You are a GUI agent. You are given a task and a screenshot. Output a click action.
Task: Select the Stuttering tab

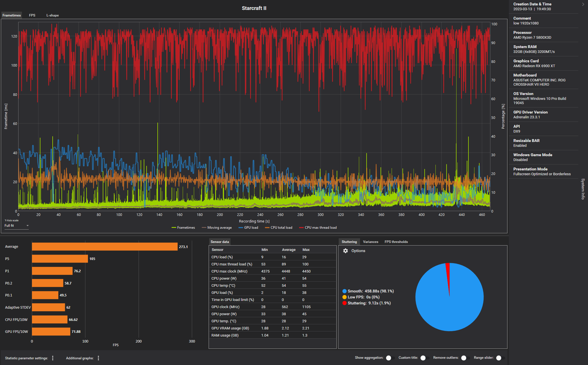349,242
